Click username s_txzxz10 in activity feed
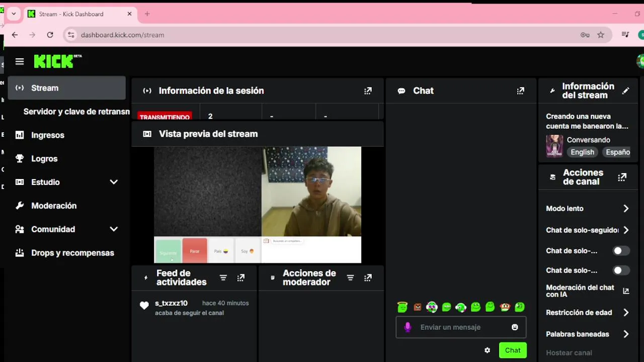The image size is (644, 362). tap(171, 303)
